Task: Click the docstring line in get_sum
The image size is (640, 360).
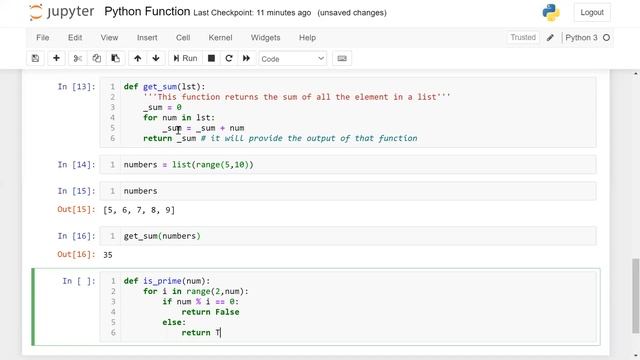Action: click(x=297, y=97)
